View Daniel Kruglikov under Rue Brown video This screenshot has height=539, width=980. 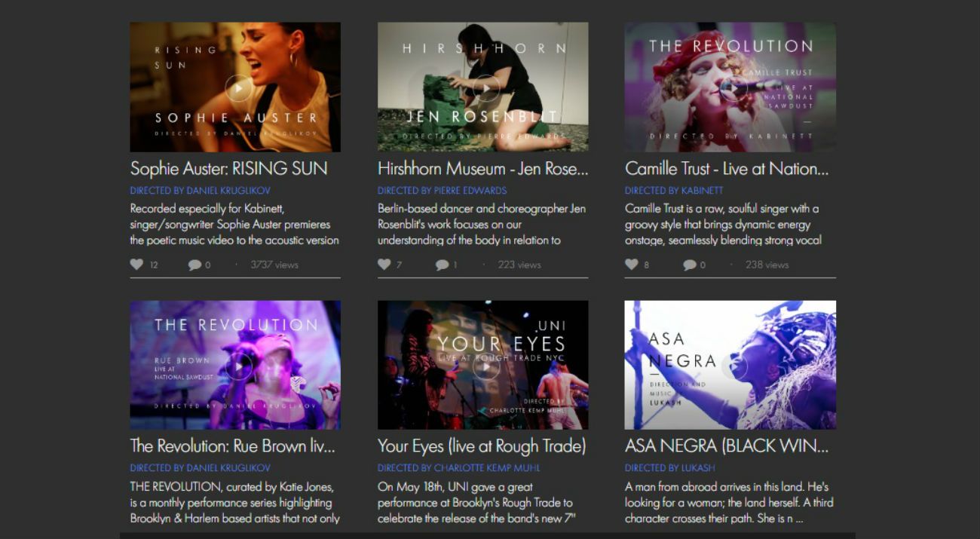pyautogui.click(x=200, y=468)
